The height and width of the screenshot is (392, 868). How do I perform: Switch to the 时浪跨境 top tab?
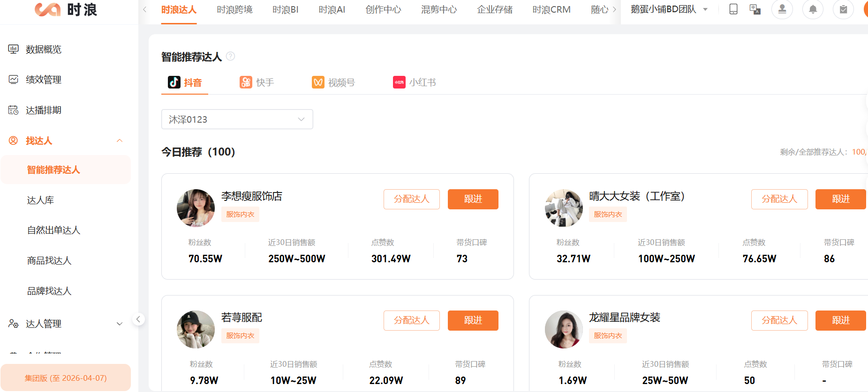click(234, 10)
